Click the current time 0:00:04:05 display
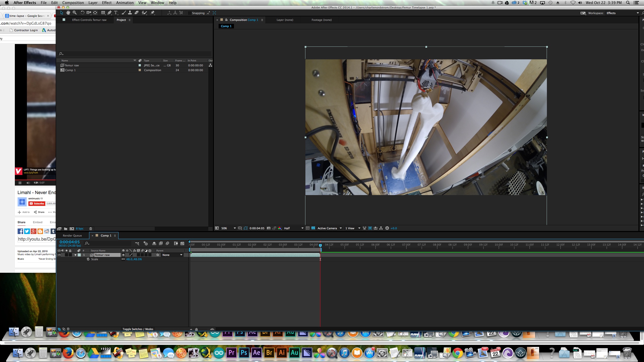Image resolution: width=644 pixels, height=362 pixels. [x=69, y=242]
